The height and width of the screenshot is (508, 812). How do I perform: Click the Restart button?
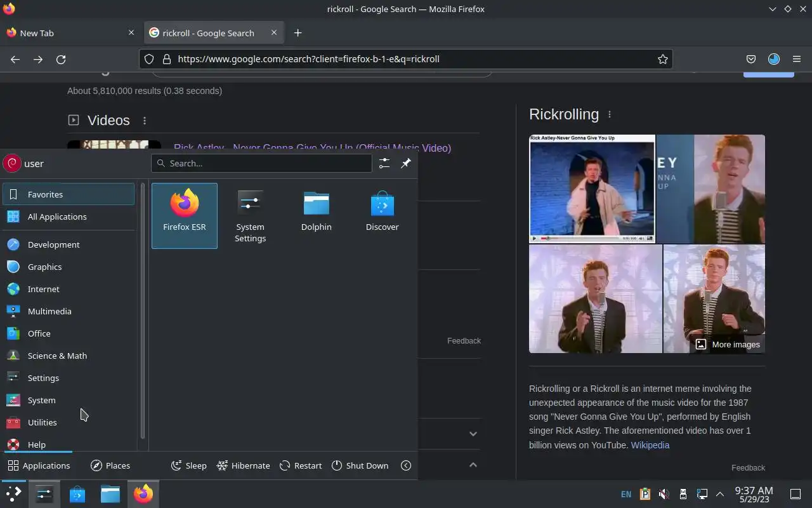coord(301,465)
